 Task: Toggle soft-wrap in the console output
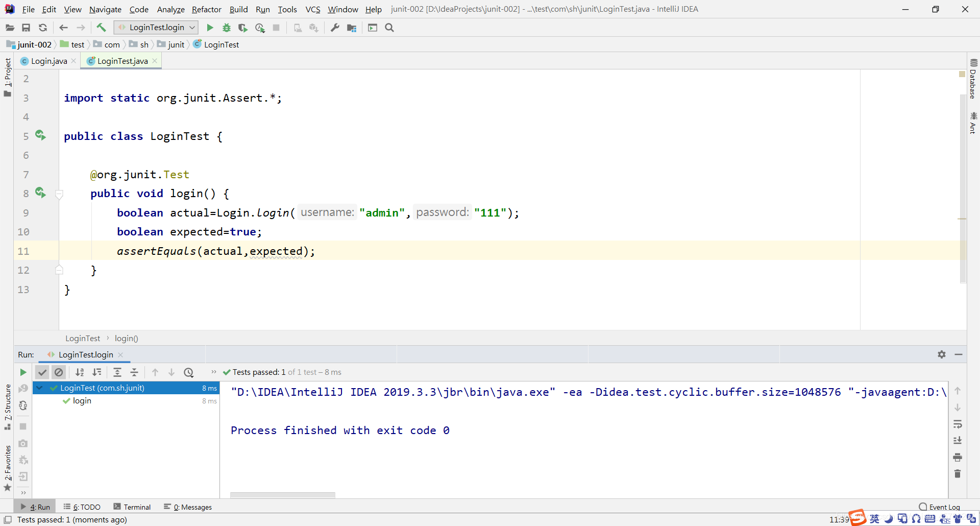coord(958,424)
